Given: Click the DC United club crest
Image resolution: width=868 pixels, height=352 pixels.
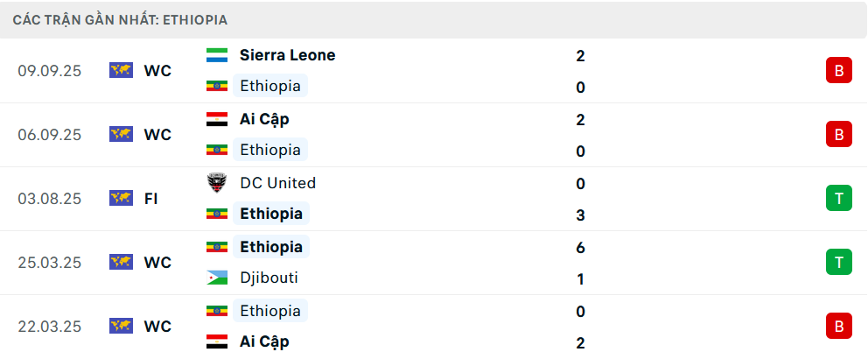Looking at the screenshot, I should point(216,183).
